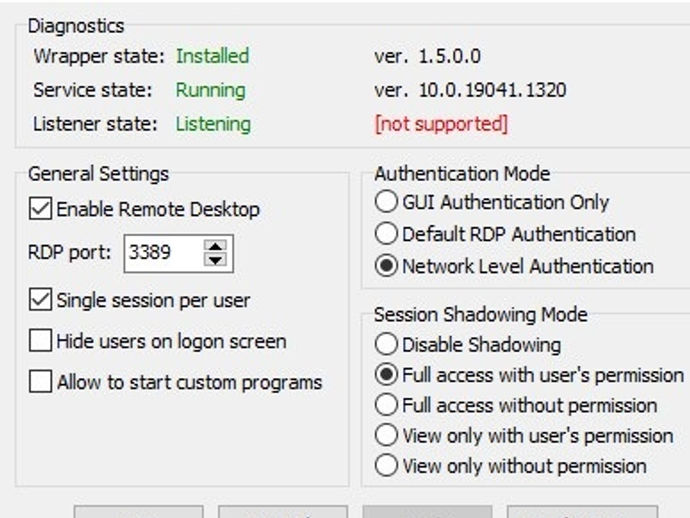Click the green Running service status
The image size is (690, 518).
211,90
